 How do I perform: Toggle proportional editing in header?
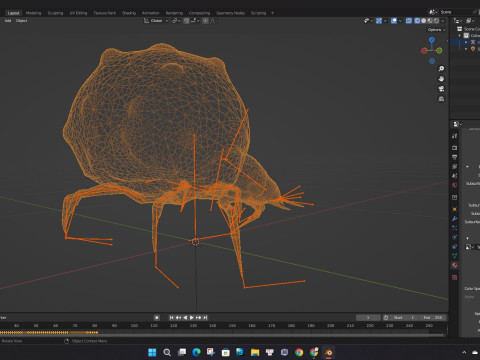click(205, 21)
